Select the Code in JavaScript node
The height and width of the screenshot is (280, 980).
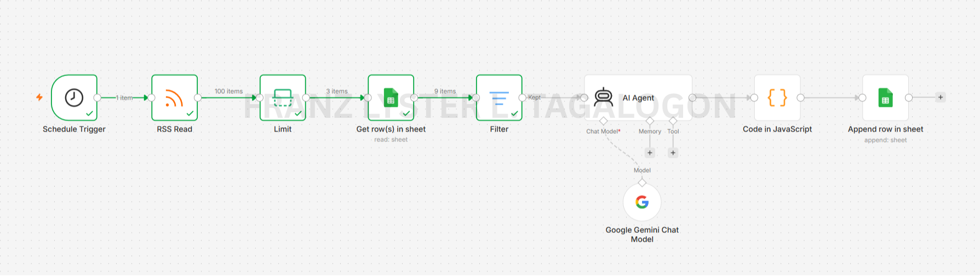tap(777, 98)
